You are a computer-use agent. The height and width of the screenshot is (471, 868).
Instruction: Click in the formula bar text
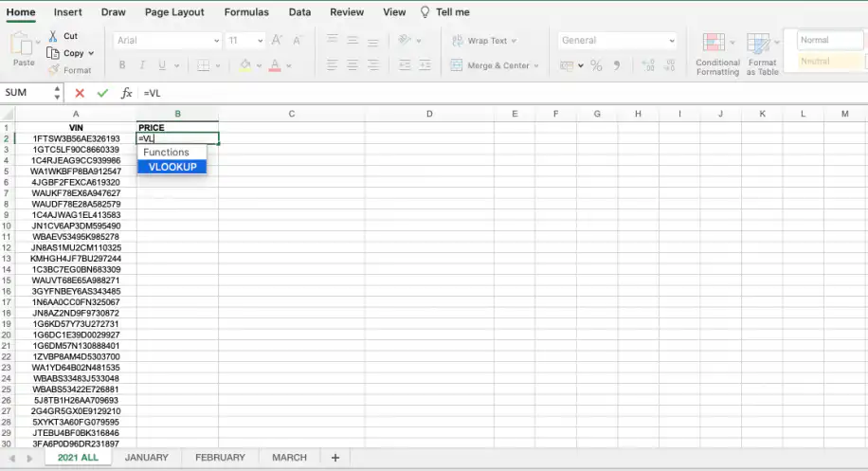[152, 93]
